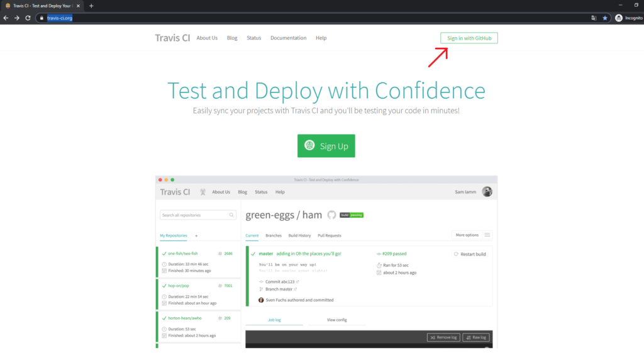
Task: Open the Incognito profile indicator
Action: (628, 18)
